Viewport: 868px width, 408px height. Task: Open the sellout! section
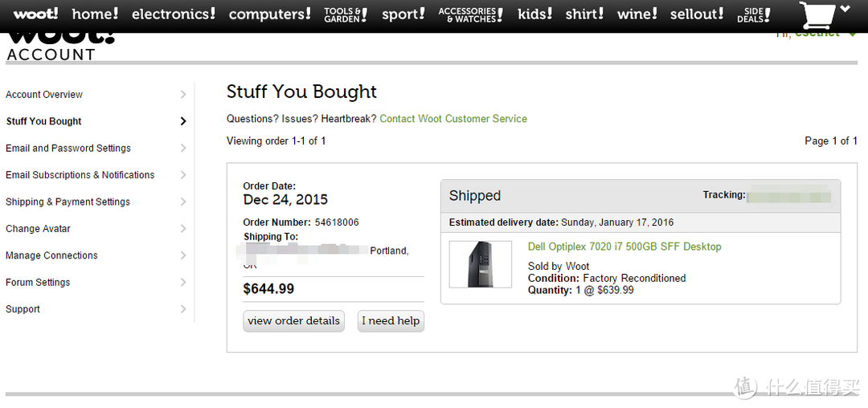(x=697, y=14)
